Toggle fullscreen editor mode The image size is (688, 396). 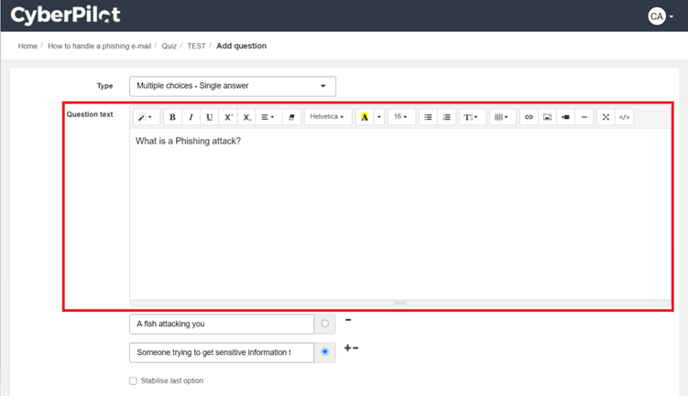click(x=606, y=117)
